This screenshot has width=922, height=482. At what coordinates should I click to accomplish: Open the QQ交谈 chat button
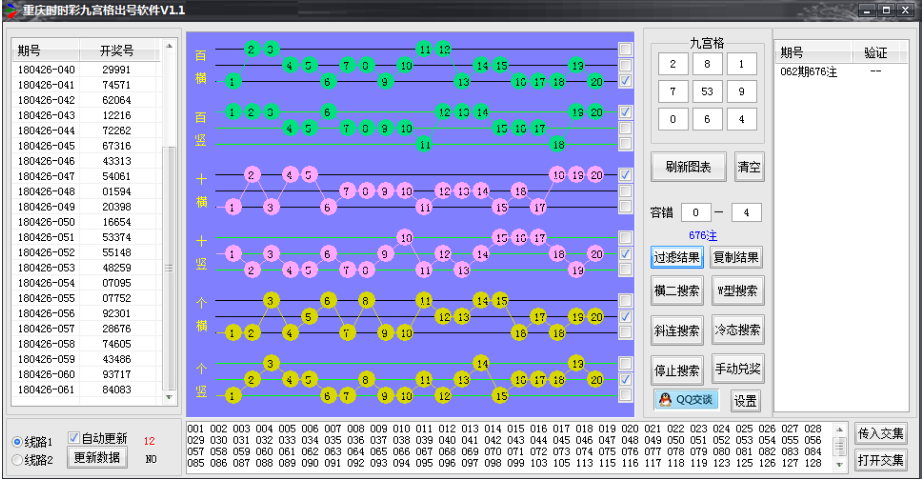[686, 400]
